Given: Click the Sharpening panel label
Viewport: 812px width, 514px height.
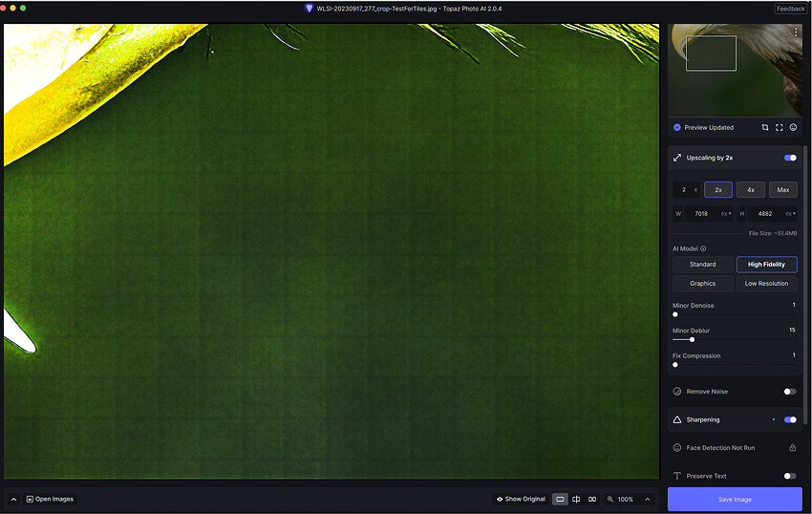Looking at the screenshot, I should click(x=703, y=419).
